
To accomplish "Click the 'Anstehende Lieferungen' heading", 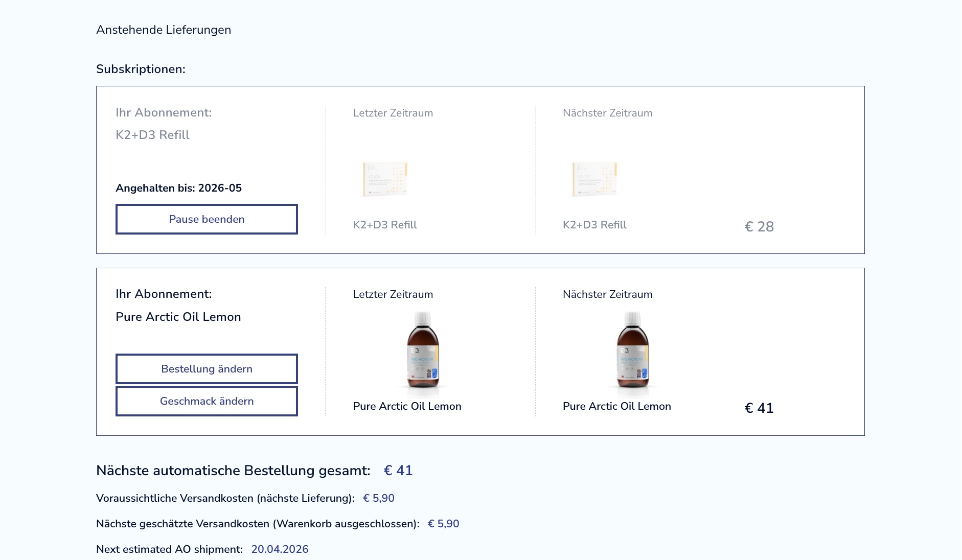I will (164, 30).
